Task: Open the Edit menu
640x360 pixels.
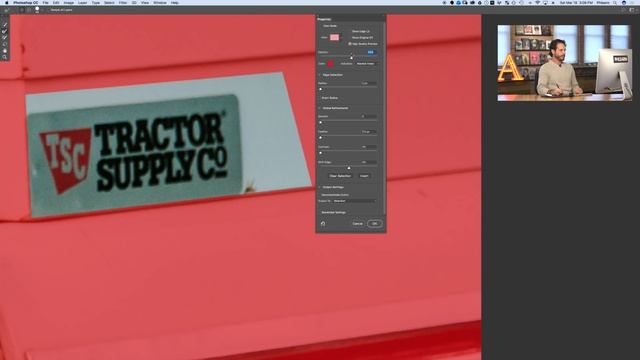Action: 56,2
